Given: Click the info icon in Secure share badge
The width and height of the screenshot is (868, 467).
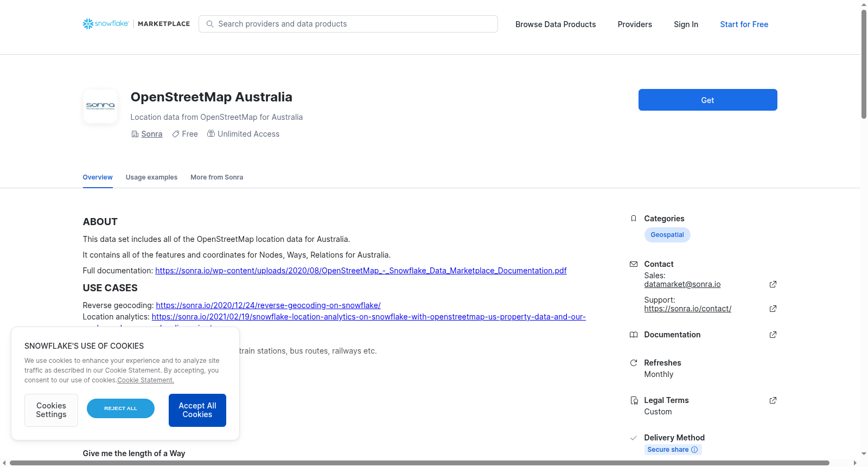Looking at the screenshot, I should pyautogui.click(x=694, y=450).
